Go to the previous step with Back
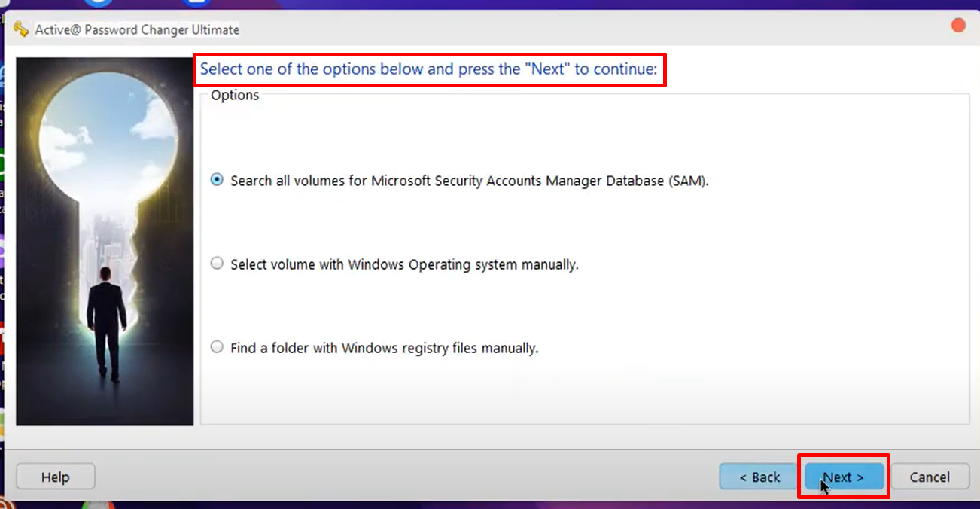 759,477
